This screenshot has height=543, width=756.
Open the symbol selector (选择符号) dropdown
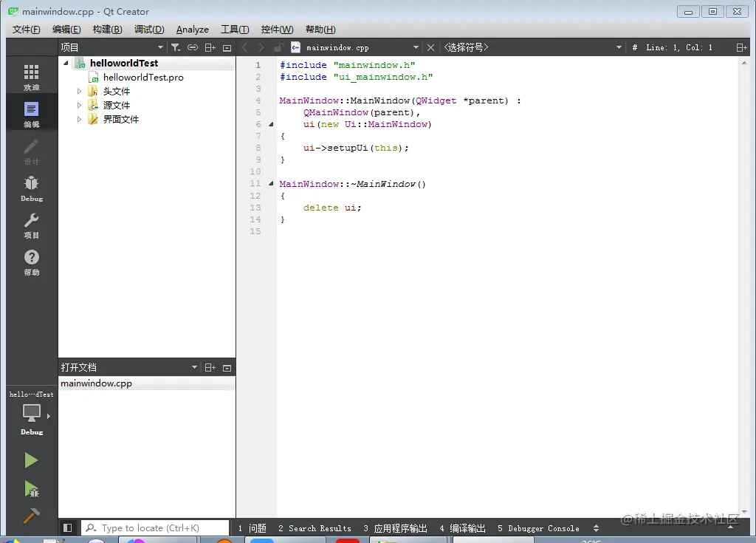pos(619,47)
